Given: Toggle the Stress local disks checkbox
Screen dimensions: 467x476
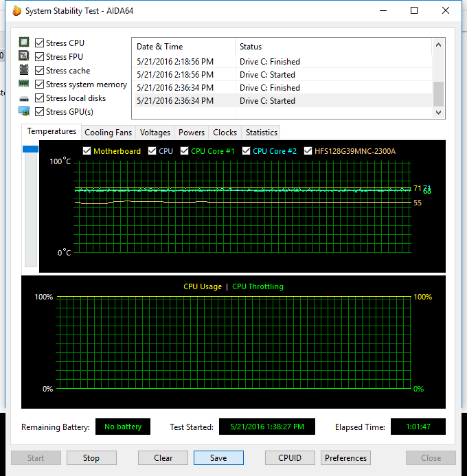Looking at the screenshot, I should (39, 98).
